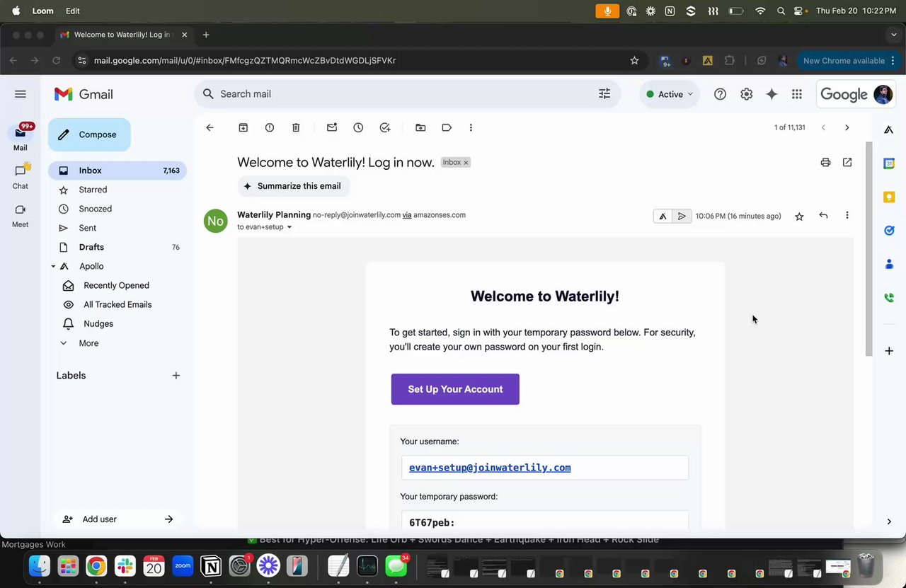
Task: Open Slack from the dock
Action: point(125,565)
